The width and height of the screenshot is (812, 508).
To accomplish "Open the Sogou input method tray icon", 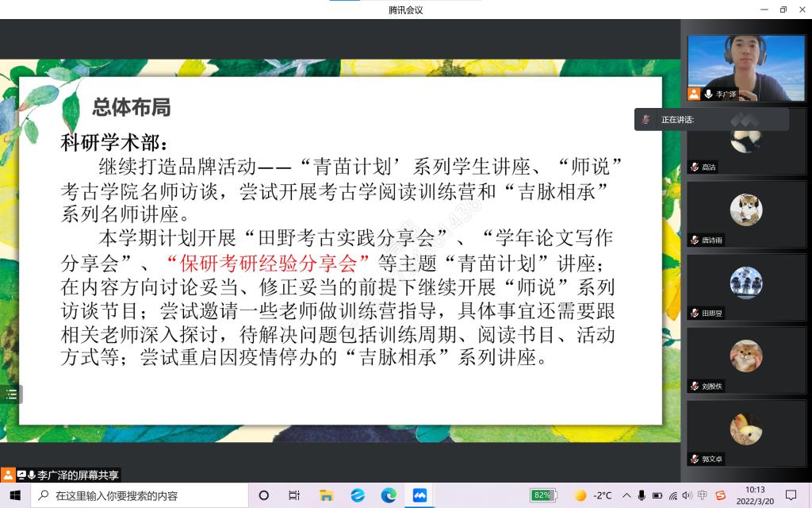I will 720,495.
